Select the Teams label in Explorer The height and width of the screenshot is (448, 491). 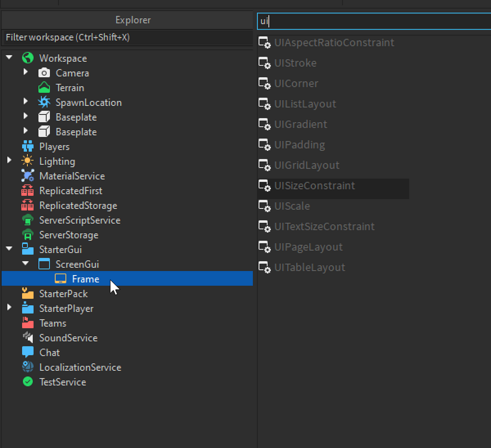(53, 323)
